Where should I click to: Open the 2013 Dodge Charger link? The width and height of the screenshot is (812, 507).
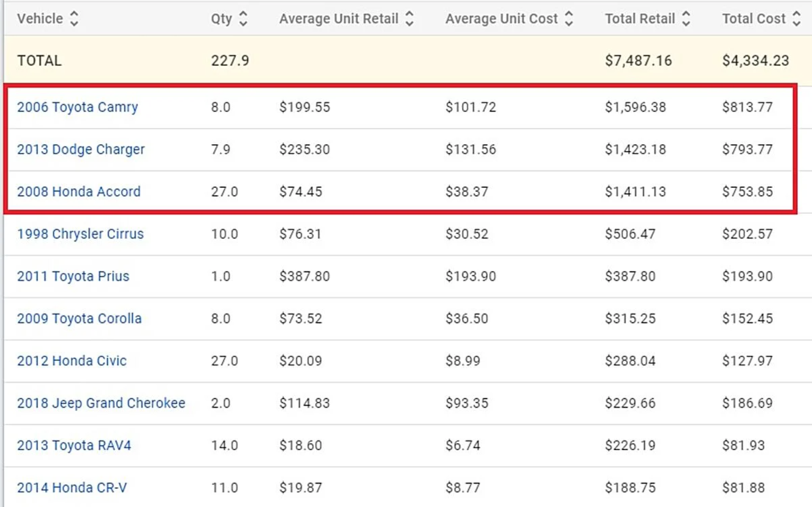[81, 149]
